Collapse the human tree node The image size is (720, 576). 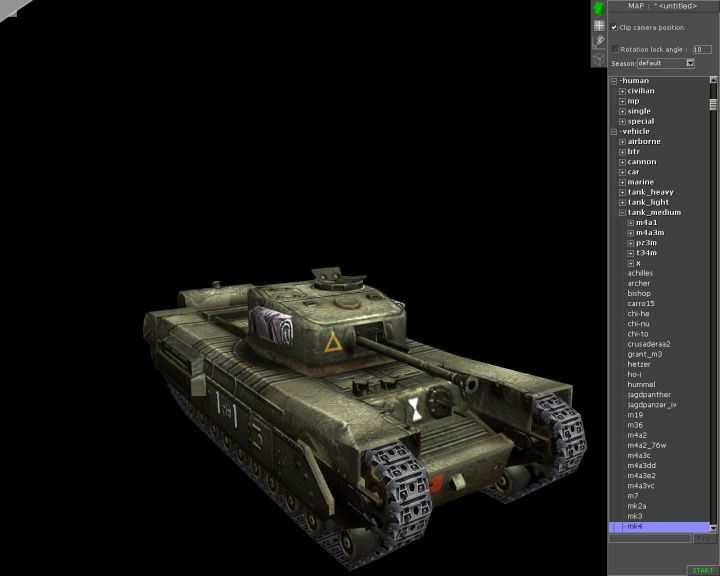click(x=614, y=81)
